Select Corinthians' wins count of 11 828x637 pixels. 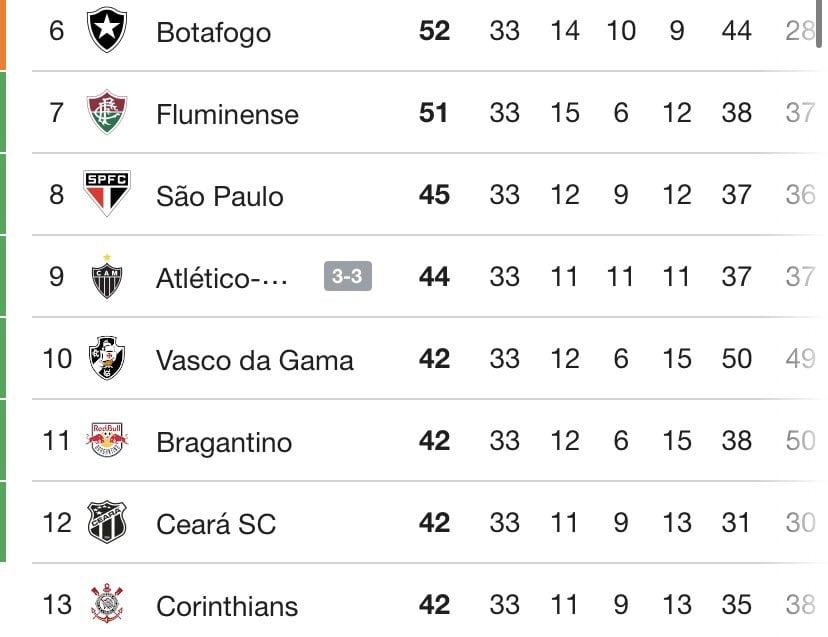[x=565, y=602]
